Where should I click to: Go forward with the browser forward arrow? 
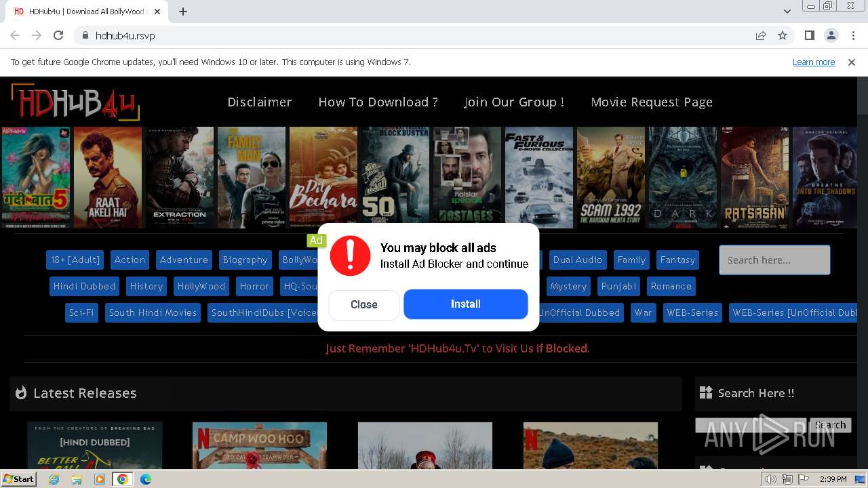(37, 35)
